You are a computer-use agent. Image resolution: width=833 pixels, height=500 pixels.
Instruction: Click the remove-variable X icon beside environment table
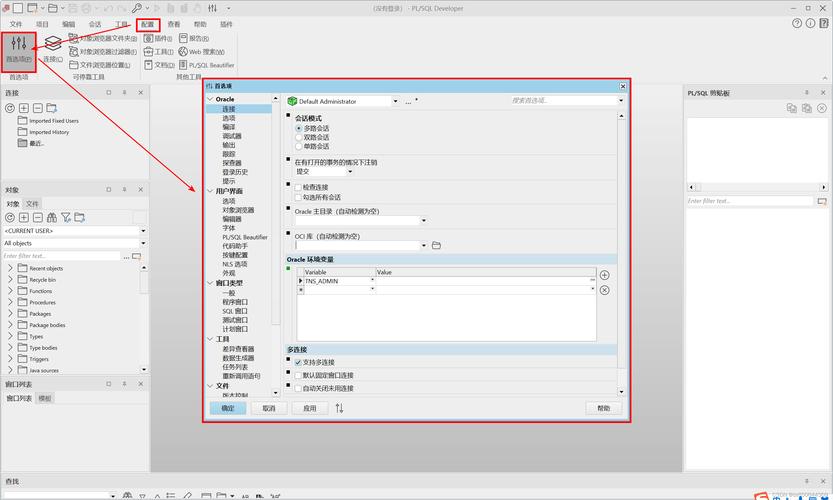604,290
